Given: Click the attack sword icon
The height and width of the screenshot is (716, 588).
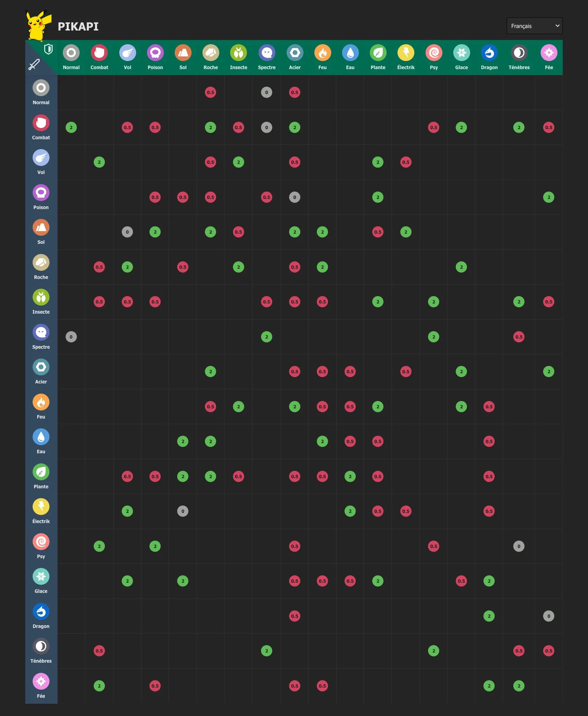Looking at the screenshot, I should pos(34,64).
